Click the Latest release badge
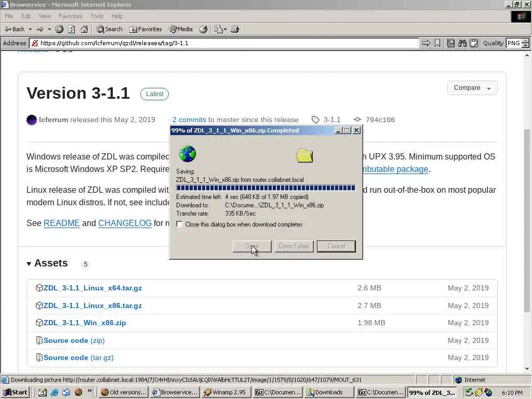Viewport: 532px width, 399px height. (x=154, y=94)
